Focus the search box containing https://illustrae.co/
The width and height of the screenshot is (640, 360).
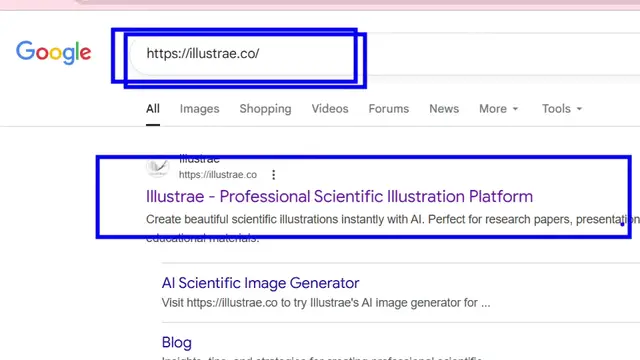[x=384, y=54]
